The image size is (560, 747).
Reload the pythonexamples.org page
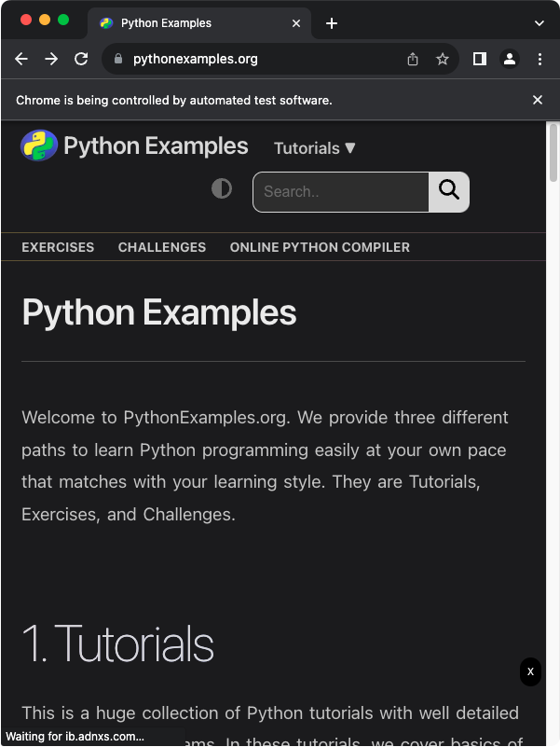pos(81,59)
